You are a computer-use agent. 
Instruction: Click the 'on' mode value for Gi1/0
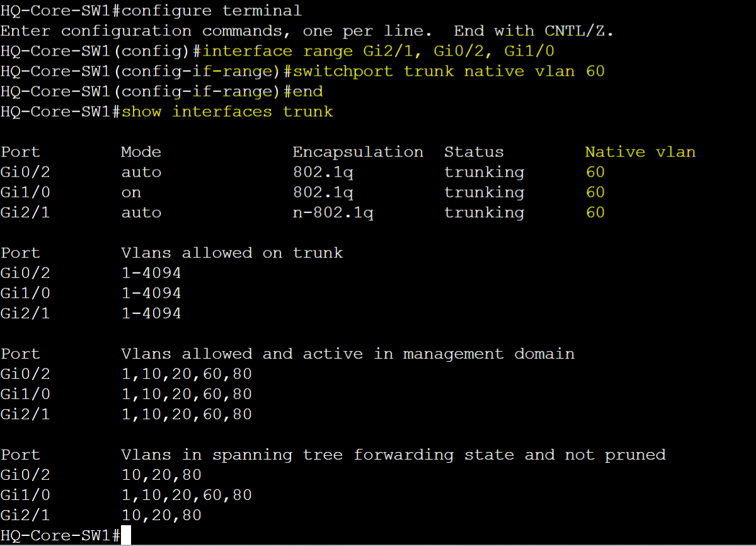(x=131, y=192)
